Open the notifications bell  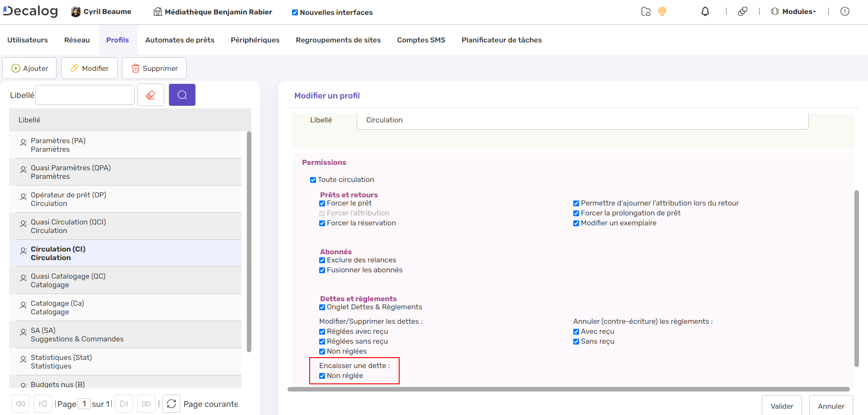point(705,12)
